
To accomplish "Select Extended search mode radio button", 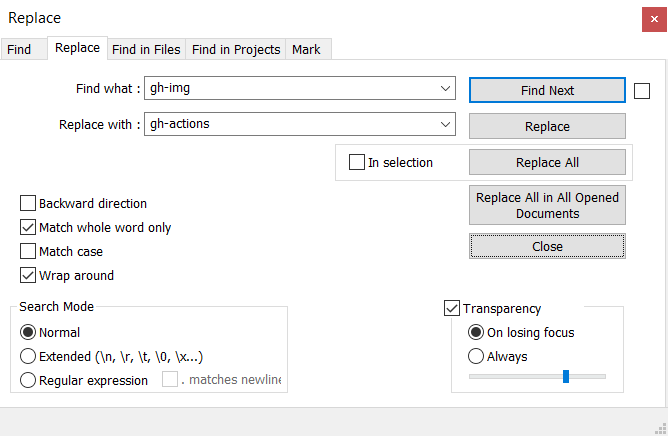I will tap(28, 356).
